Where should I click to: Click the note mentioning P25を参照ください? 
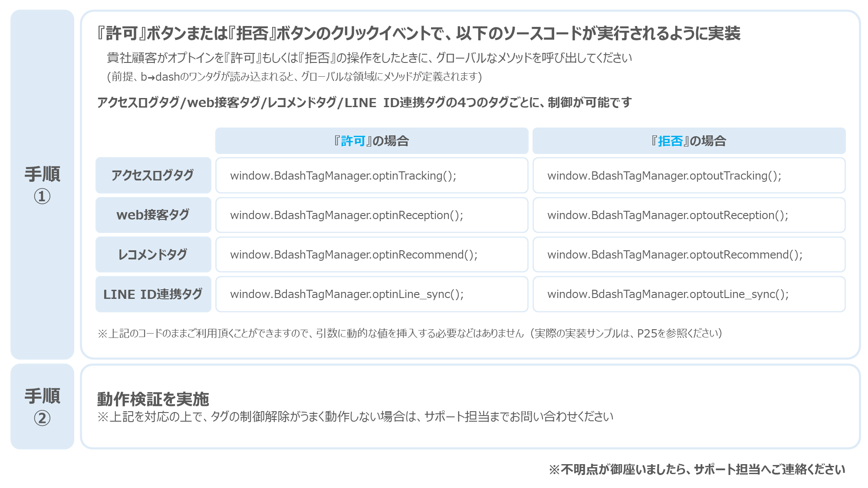[410, 333]
